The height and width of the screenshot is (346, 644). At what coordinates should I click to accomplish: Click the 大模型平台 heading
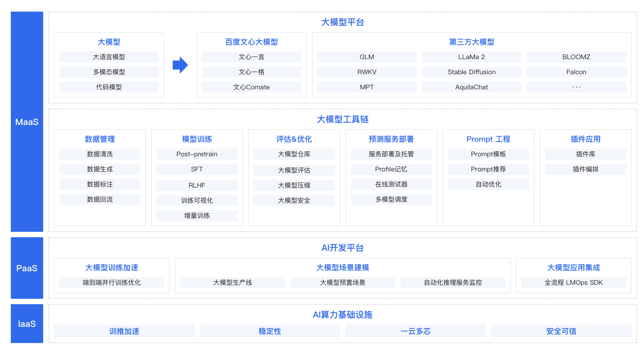pyautogui.click(x=343, y=22)
